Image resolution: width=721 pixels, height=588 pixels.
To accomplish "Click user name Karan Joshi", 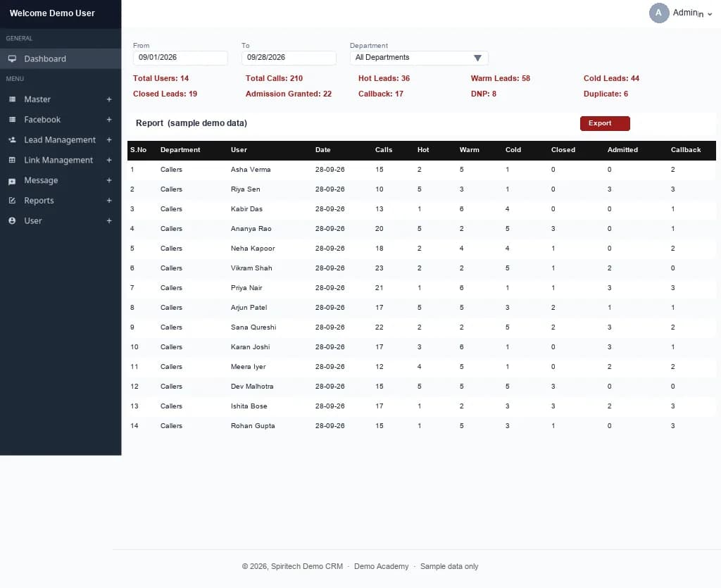I will (x=250, y=347).
